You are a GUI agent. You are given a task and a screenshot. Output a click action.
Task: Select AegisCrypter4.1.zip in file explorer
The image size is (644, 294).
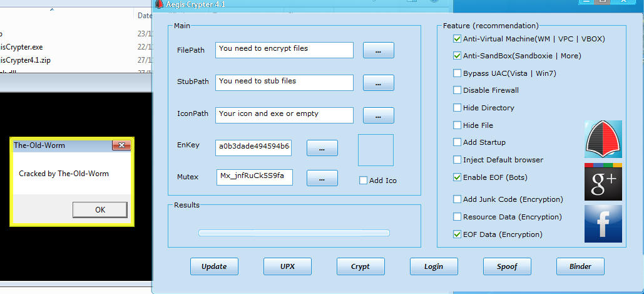[26, 60]
